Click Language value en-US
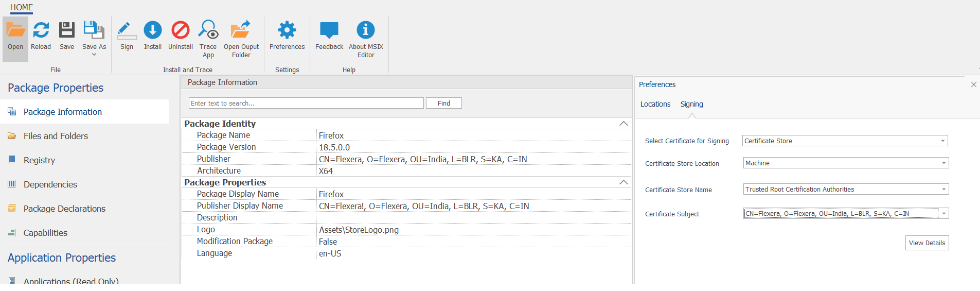The width and height of the screenshot is (980, 291). click(474, 253)
